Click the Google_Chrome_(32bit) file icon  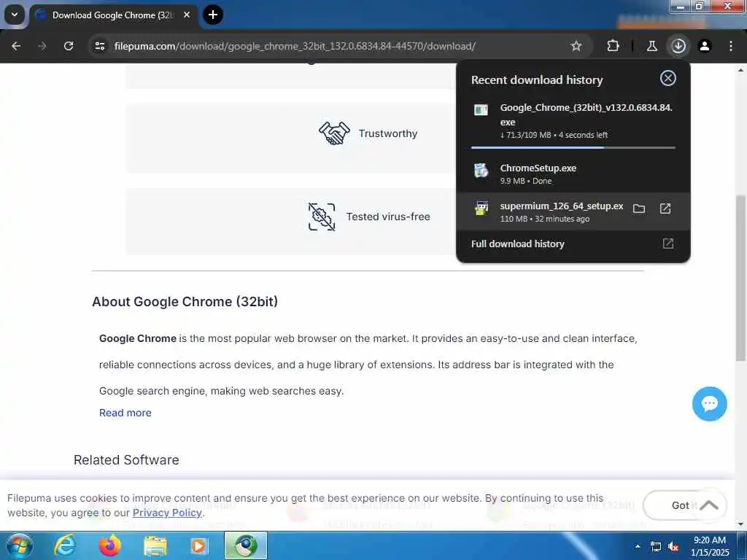(481, 110)
